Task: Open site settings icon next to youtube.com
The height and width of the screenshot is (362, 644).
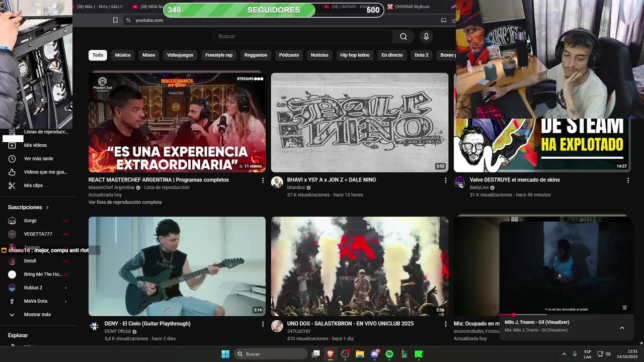Action: coord(128,20)
